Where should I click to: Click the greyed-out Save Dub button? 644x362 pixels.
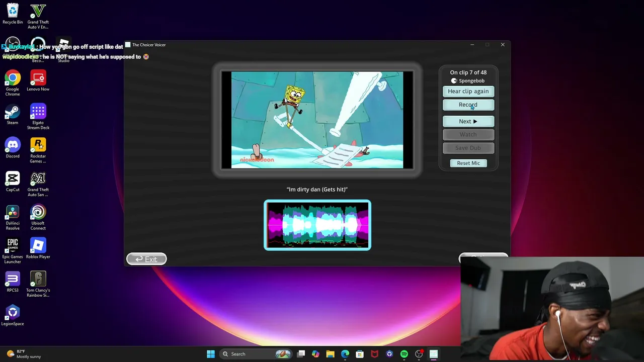click(468, 148)
